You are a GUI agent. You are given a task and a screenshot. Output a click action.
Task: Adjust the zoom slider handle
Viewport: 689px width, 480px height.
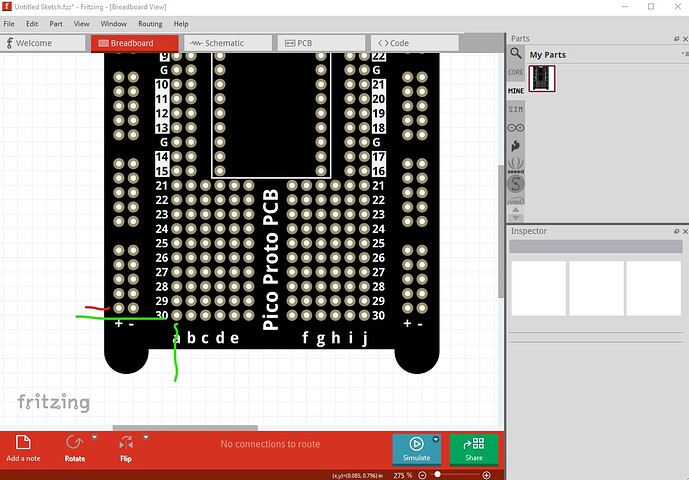pyautogui.click(x=437, y=475)
